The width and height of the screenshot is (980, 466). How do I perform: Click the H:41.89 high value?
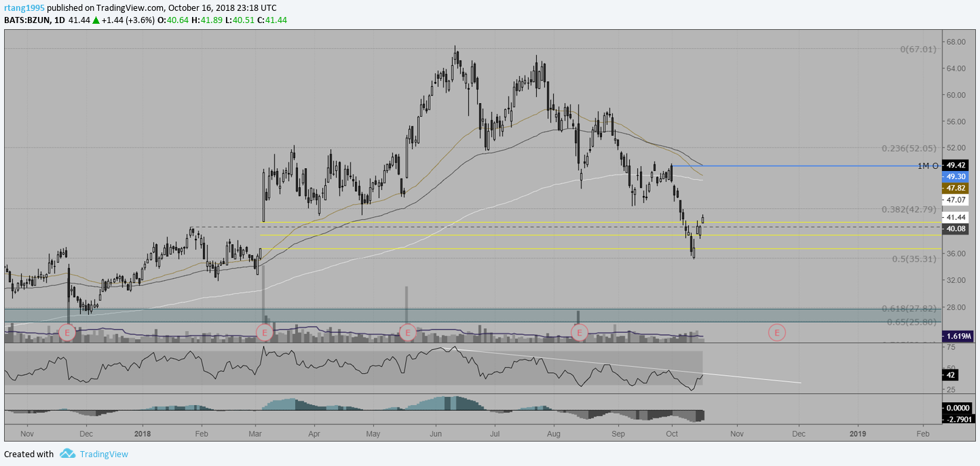(206, 20)
